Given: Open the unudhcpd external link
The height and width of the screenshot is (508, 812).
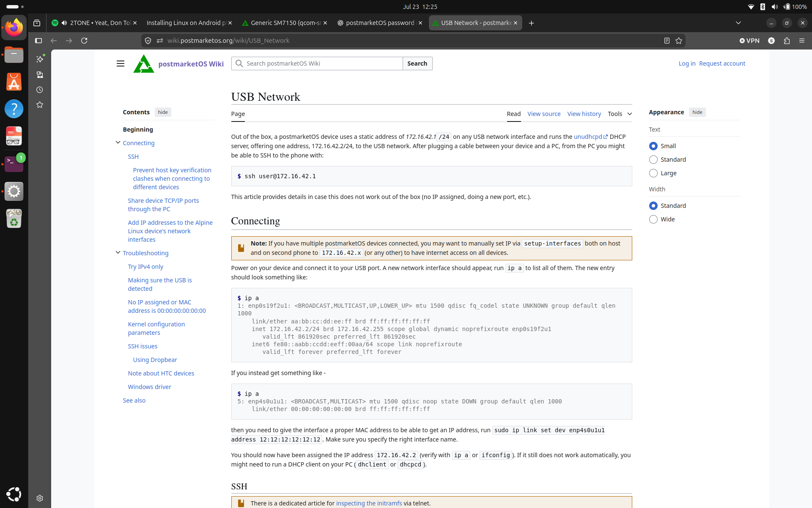Looking at the screenshot, I should click(590, 137).
